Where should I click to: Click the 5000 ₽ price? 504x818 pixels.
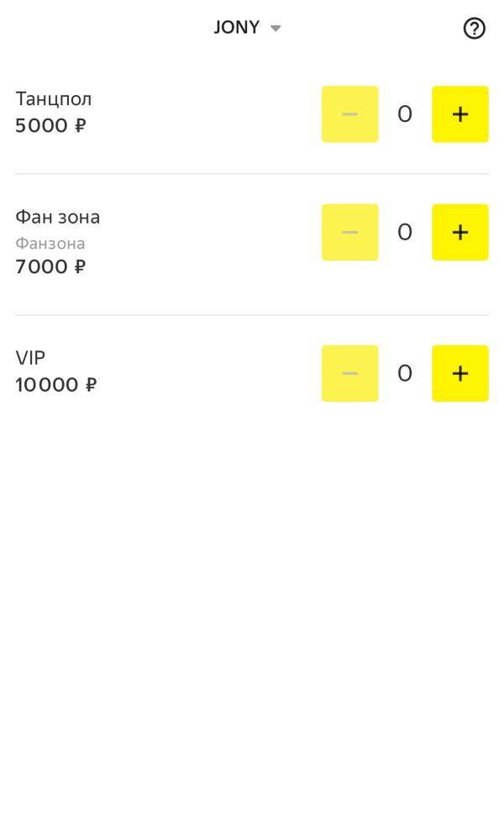(50, 126)
